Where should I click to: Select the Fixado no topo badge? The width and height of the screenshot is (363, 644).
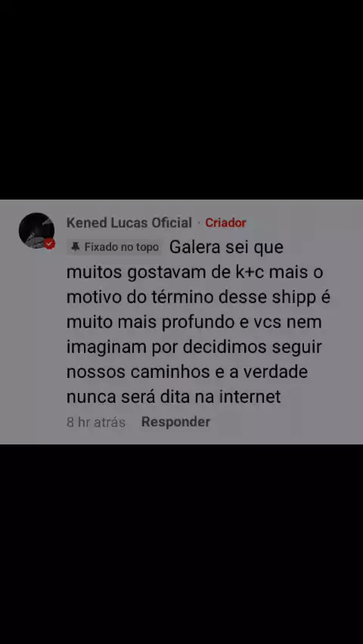pyautogui.click(x=114, y=247)
